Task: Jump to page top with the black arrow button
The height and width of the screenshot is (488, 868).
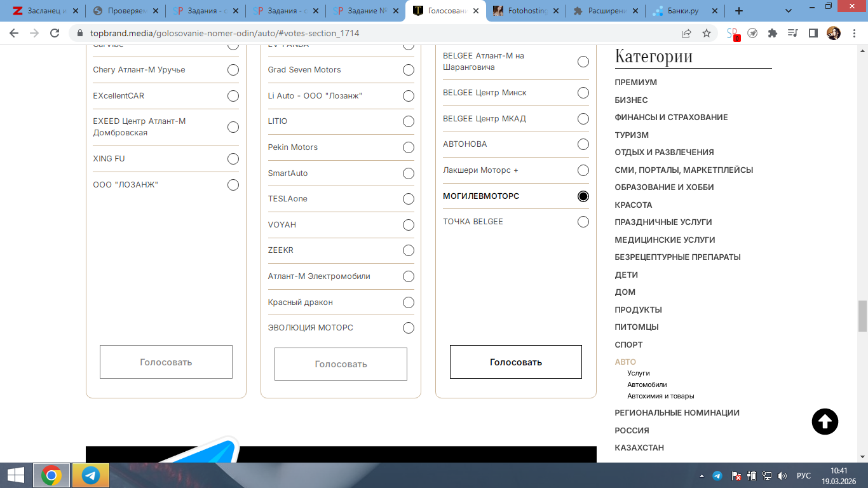Action: tap(825, 421)
